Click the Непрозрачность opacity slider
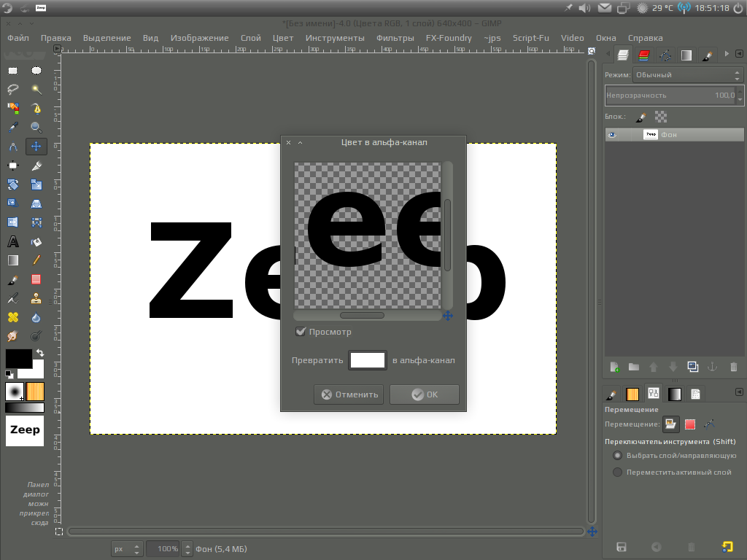Viewport: 747px width, 560px height. [x=671, y=96]
